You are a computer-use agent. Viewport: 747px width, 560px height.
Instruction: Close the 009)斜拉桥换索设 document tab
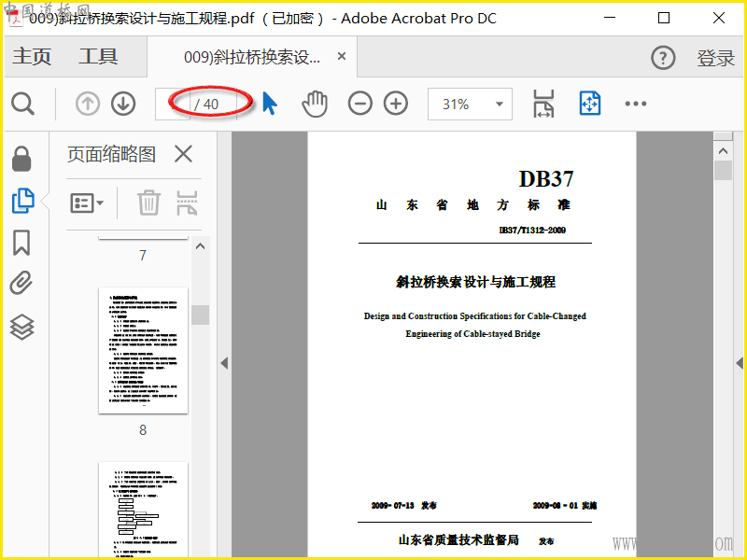342,56
